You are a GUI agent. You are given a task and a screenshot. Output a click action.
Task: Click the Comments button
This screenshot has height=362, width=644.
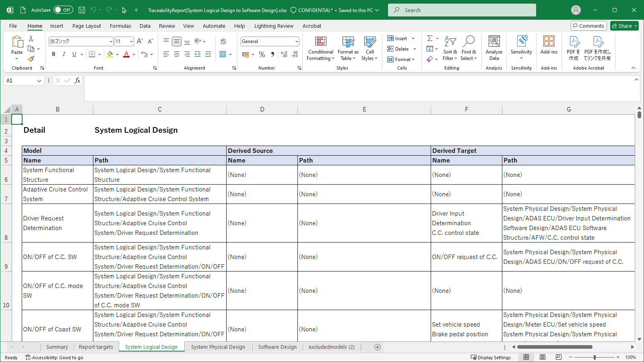pyautogui.click(x=588, y=26)
